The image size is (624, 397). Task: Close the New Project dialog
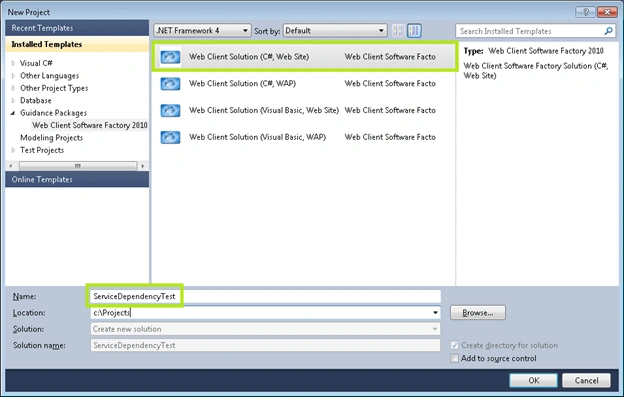point(607,12)
